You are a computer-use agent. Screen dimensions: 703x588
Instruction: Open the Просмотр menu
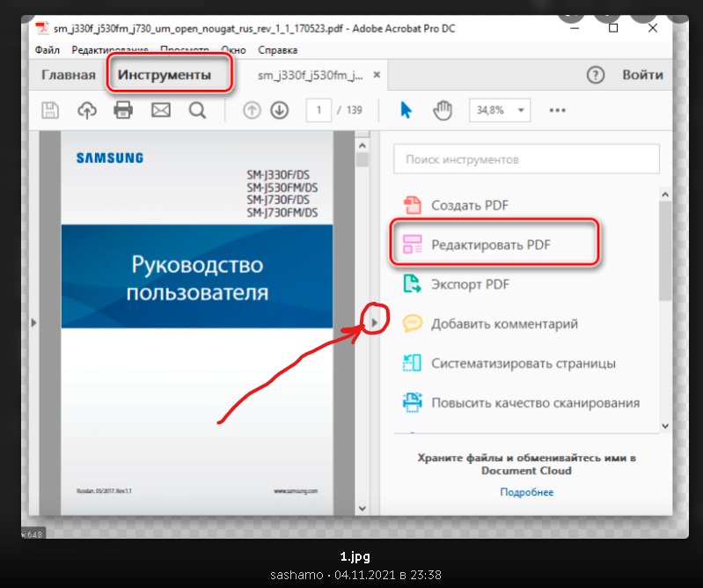(185, 50)
